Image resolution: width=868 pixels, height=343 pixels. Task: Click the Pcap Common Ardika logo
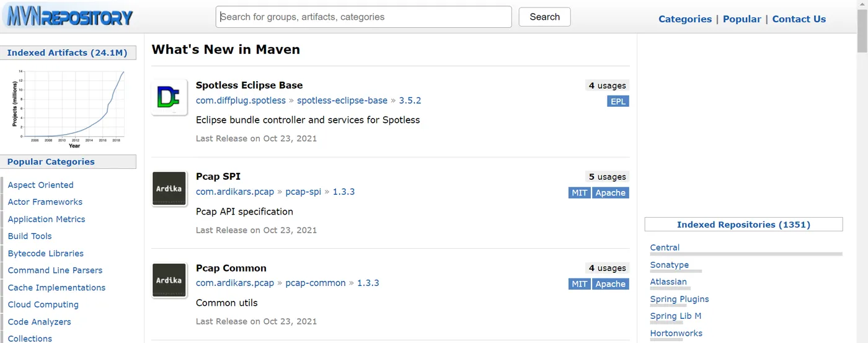pos(169,280)
